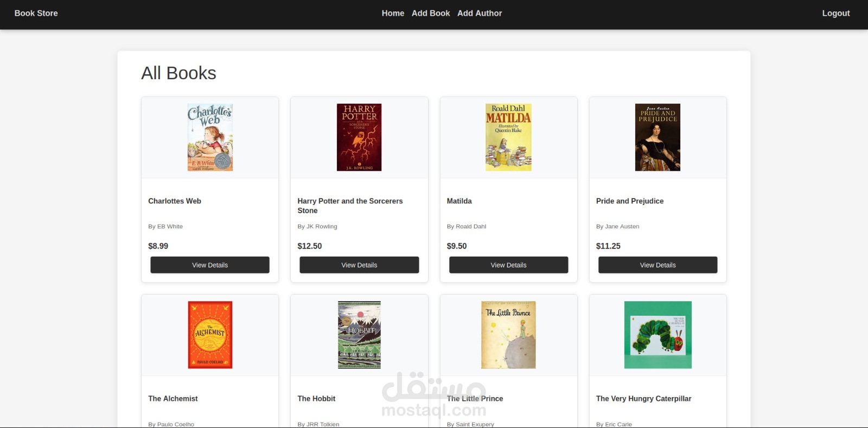Click author line By JRR Tolkien
Viewport: 868px width, 428px height.
(x=318, y=424)
